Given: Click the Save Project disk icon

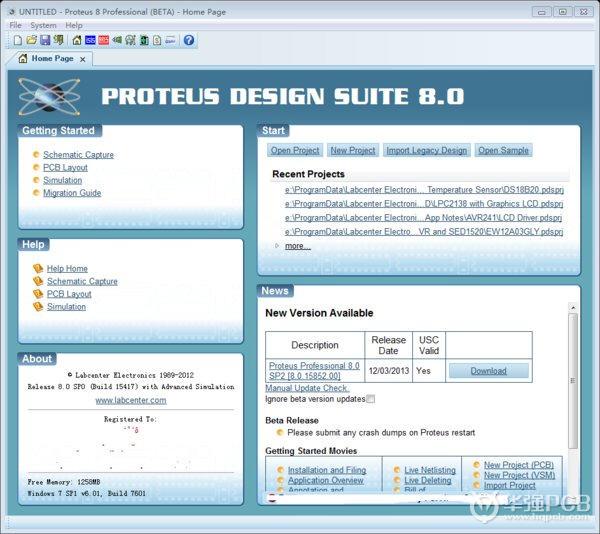Looking at the screenshot, I should (45, 40).
